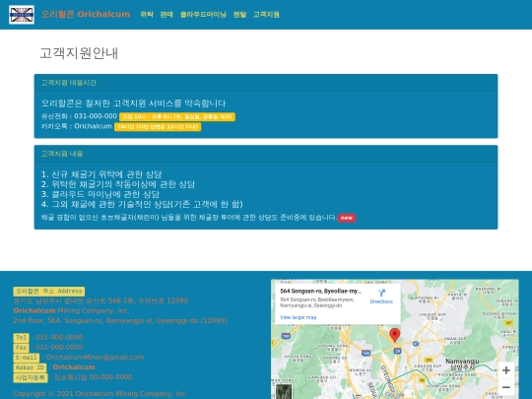The image size is (532, 399).
Task: Open the 위탁 menu item
Action: pos(147,14)
